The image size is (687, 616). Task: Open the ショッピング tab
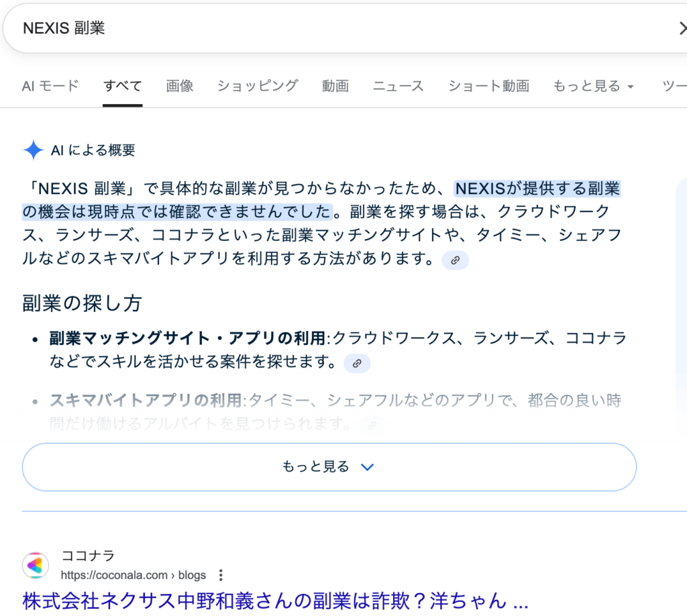[257, 86]
